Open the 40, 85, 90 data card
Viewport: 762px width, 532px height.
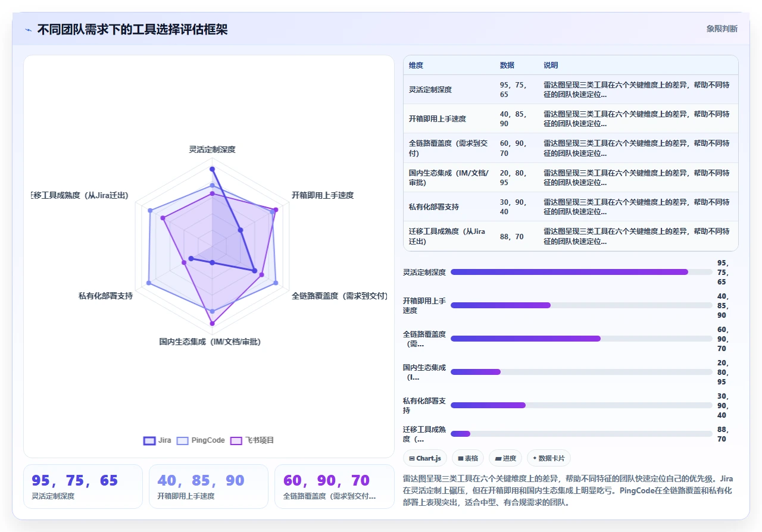[x=208, y=486]
